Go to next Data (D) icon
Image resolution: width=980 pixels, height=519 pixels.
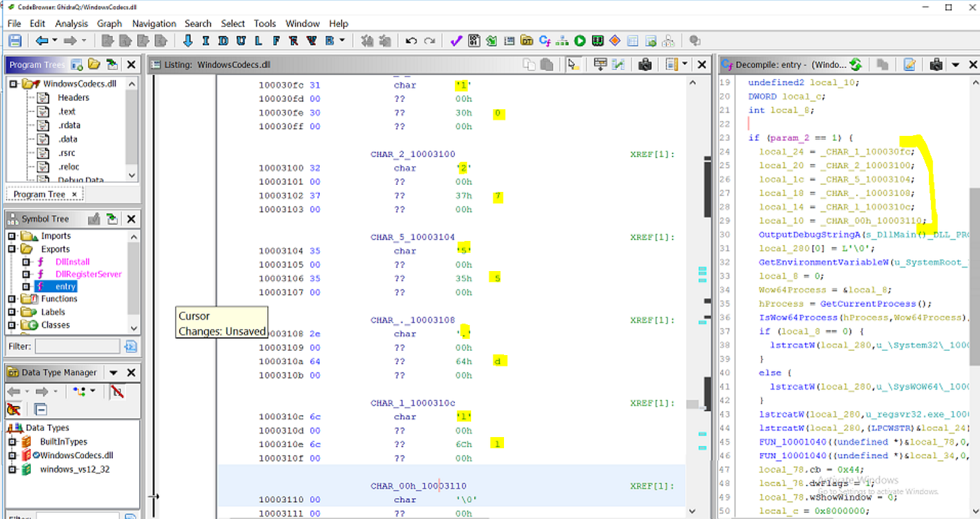point(223,41)
